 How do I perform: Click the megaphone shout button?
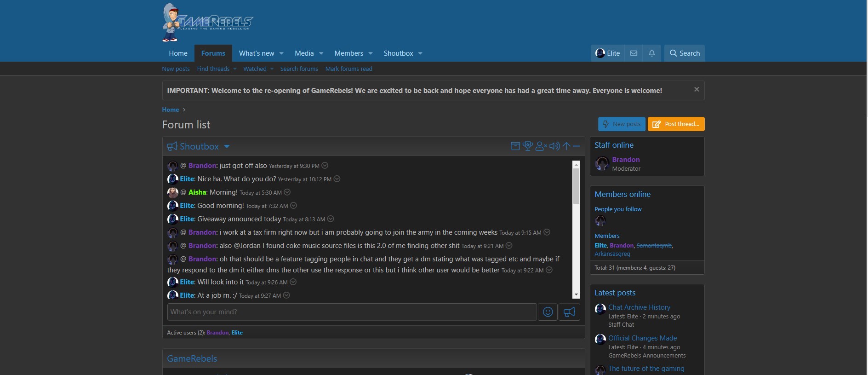click(x=569, y=312)
